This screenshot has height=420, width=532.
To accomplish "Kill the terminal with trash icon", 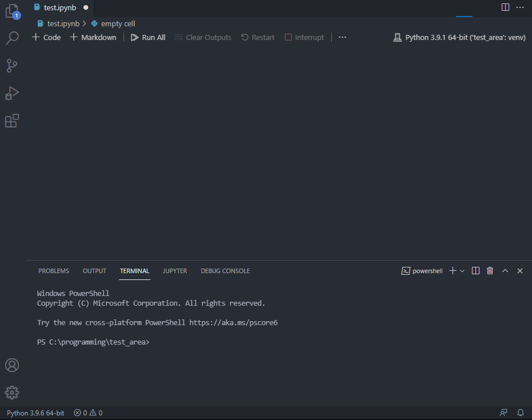I will point(490,270).
